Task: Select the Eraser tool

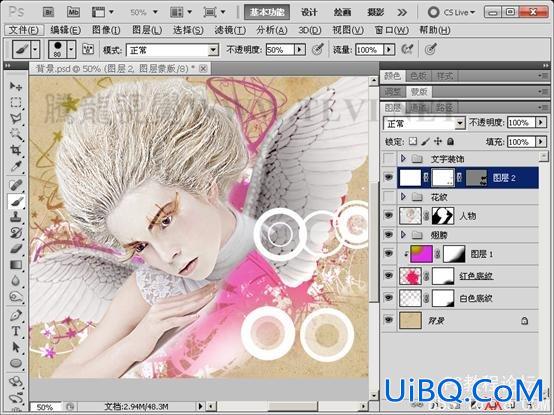Action: (16, 249)
